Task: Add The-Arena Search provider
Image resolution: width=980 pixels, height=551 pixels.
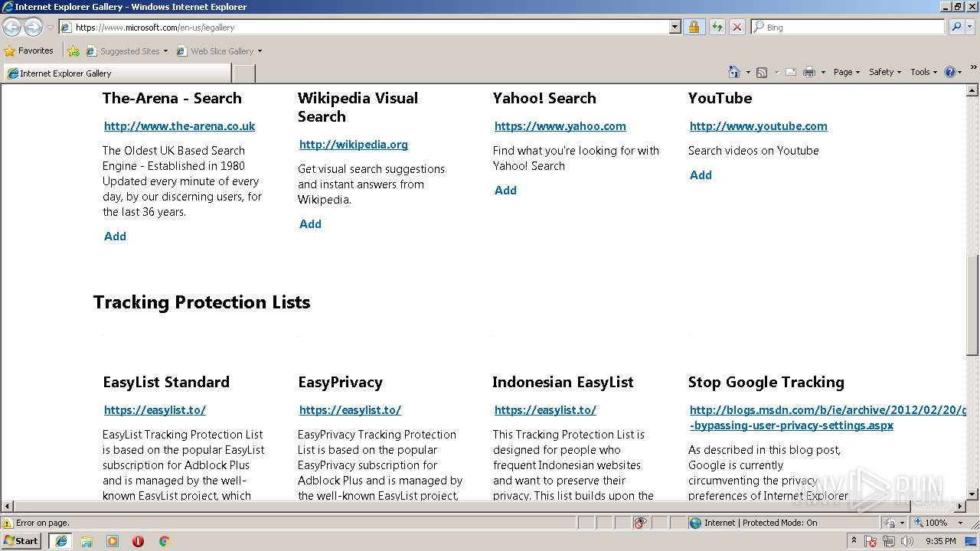Action: tap(115, 236)
